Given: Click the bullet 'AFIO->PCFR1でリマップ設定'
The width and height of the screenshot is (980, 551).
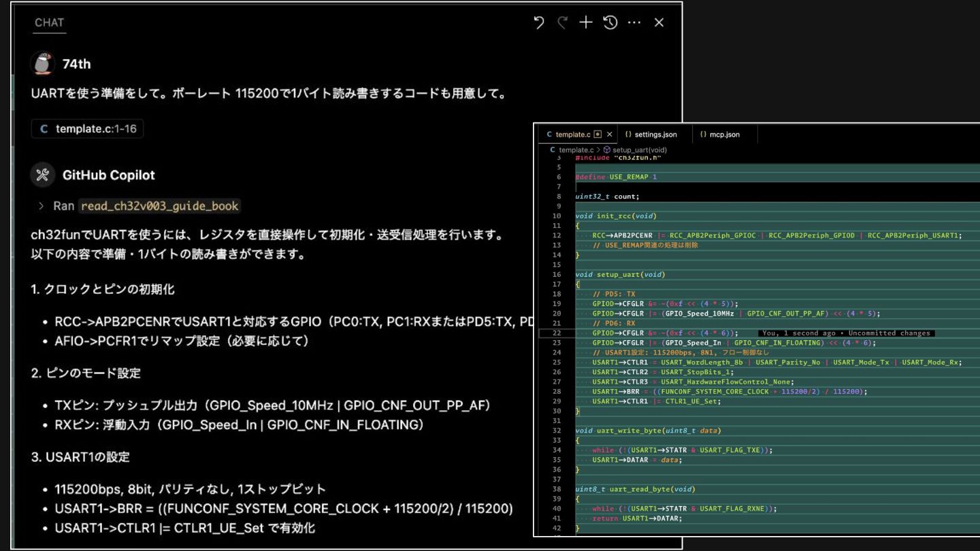Looking at the screenshot, I should pos(181,341).
